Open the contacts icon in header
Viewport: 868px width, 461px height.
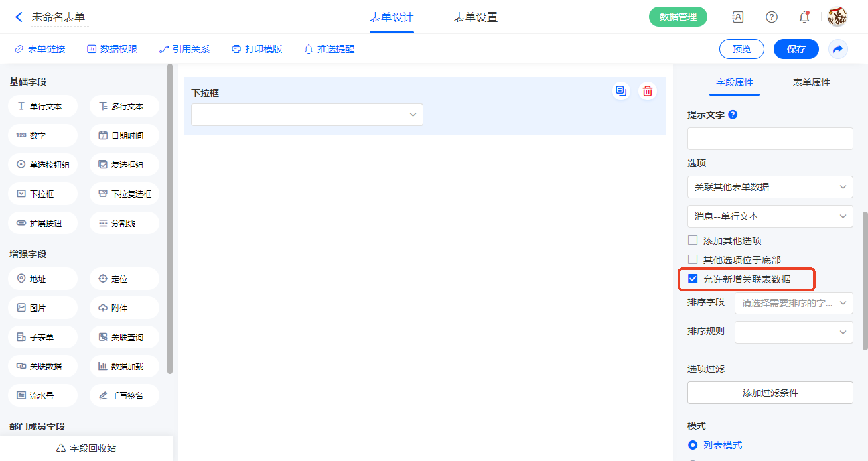[738, 17]
